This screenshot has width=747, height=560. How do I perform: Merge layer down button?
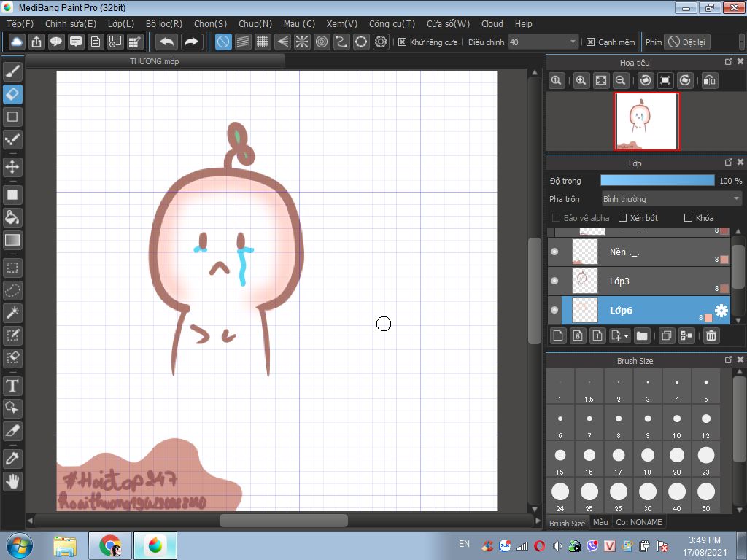pos(686,335)
